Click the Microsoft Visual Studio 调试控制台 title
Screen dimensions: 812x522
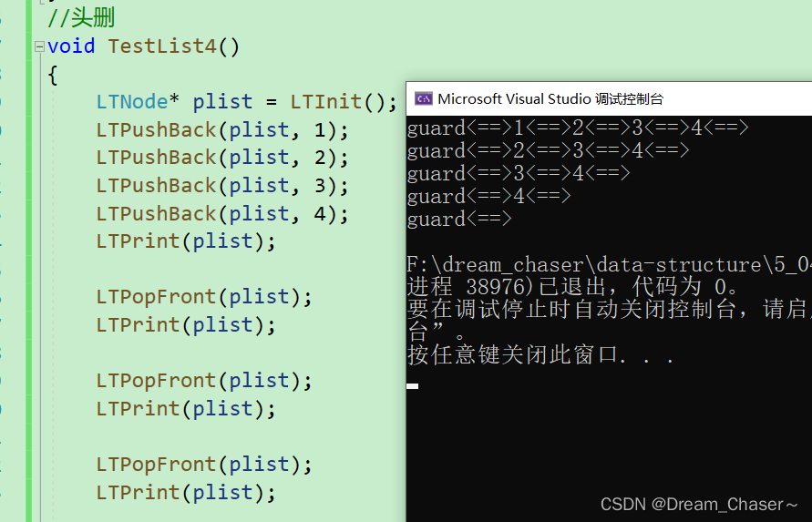550,99
